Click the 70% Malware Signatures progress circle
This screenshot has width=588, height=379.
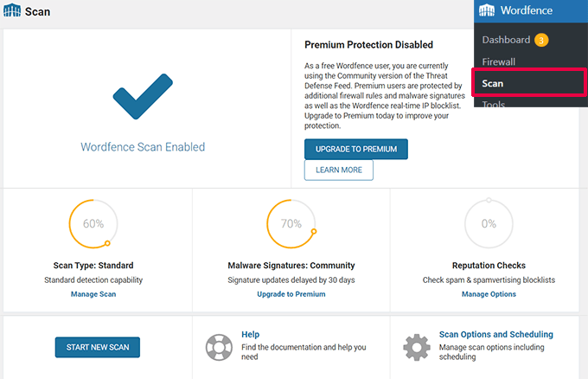(291, 223)
